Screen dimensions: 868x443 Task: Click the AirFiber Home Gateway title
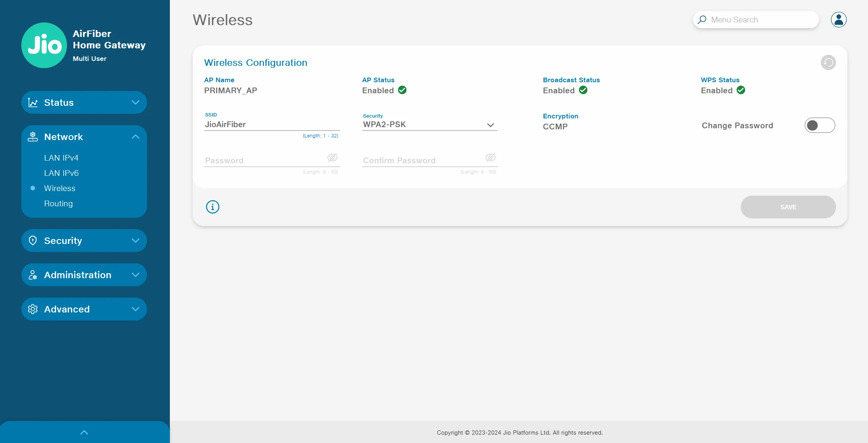pos(109,40)
